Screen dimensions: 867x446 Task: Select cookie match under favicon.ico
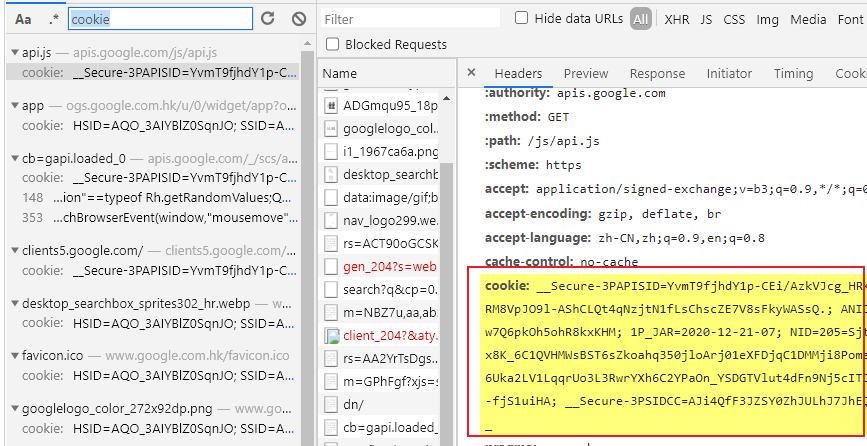point(153,376)
